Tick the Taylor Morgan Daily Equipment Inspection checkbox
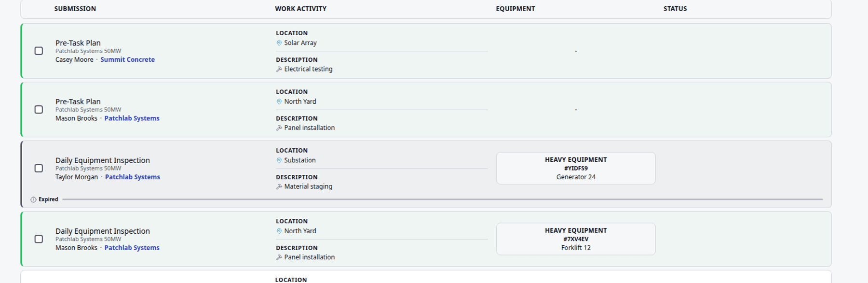 pyautogui.click(x=39, y=168)
